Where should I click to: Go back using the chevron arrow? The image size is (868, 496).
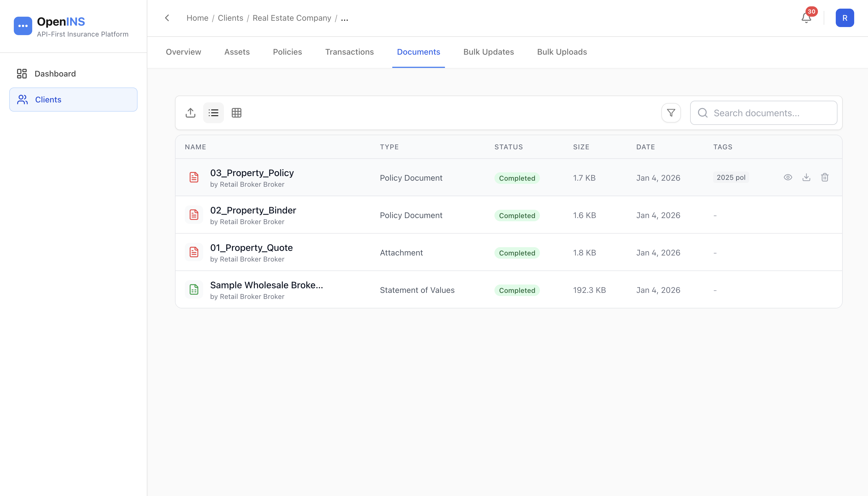click(x=167, y=18)
